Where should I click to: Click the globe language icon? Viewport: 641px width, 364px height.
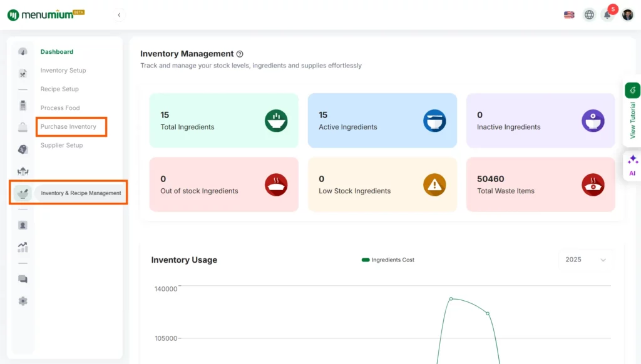pyautogui.click(x=589, y=15)
